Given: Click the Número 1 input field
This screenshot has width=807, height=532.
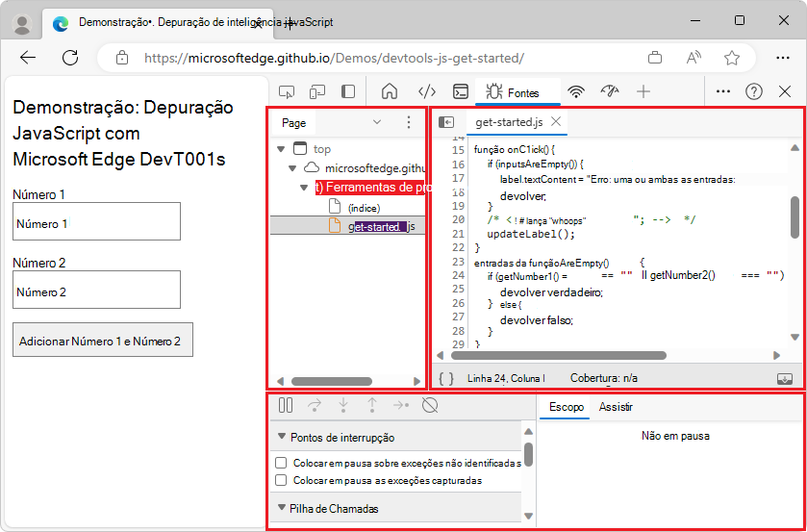Looking at the screenshot, I should (96, 221).
